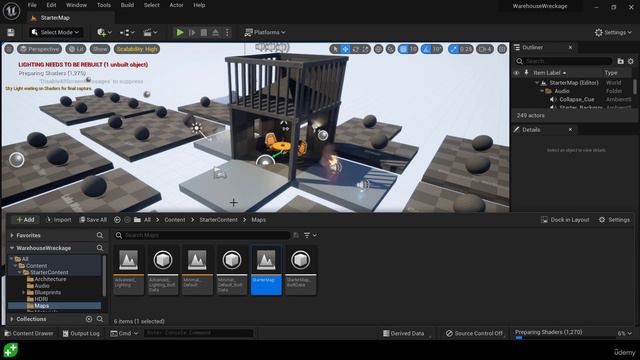This screenshot has width=640, height=360.
Task: Open the Cinematics clapperboard dropdown
Action: [x=150, y=32]
